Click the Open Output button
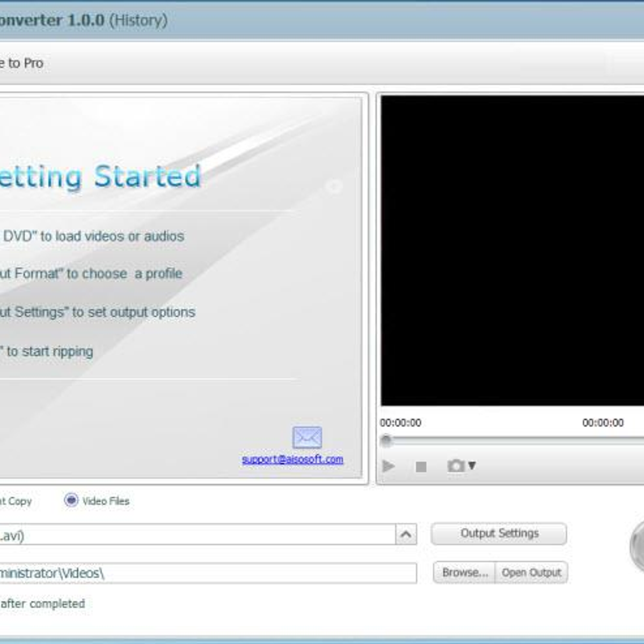This screenshot has width=644, height=644. tap(531, 573)
